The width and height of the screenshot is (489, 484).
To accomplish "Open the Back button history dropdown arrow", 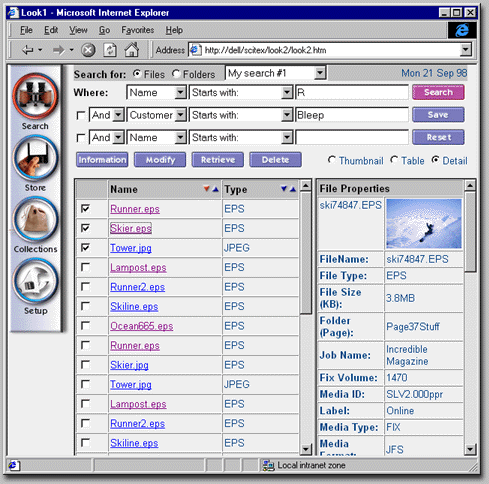I will tap(40, 50).
